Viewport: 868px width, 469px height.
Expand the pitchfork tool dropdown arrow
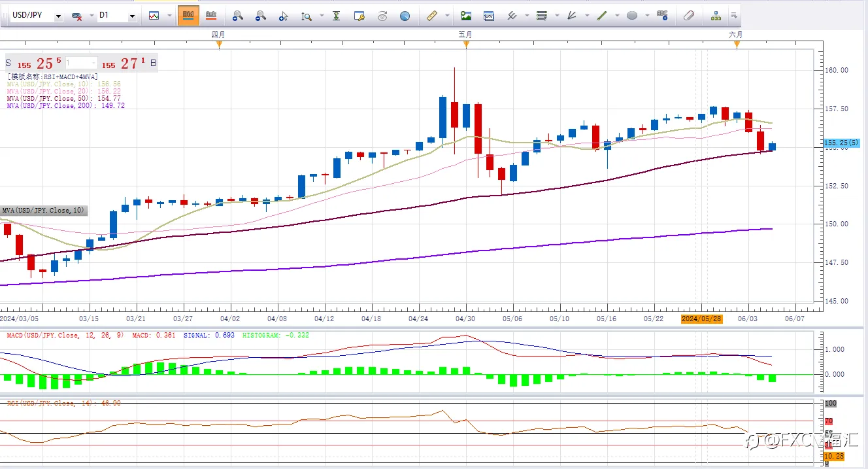tap(526, 16)
